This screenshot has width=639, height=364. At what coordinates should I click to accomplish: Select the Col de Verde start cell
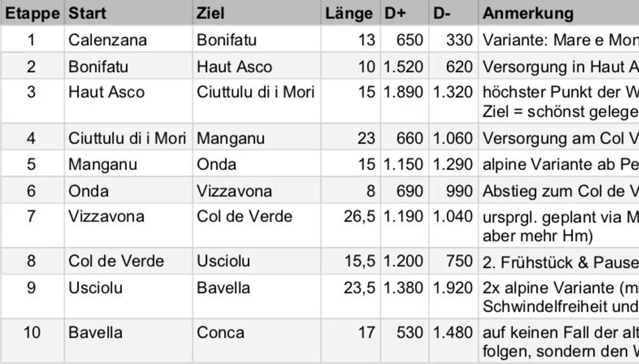pos(116,261)
